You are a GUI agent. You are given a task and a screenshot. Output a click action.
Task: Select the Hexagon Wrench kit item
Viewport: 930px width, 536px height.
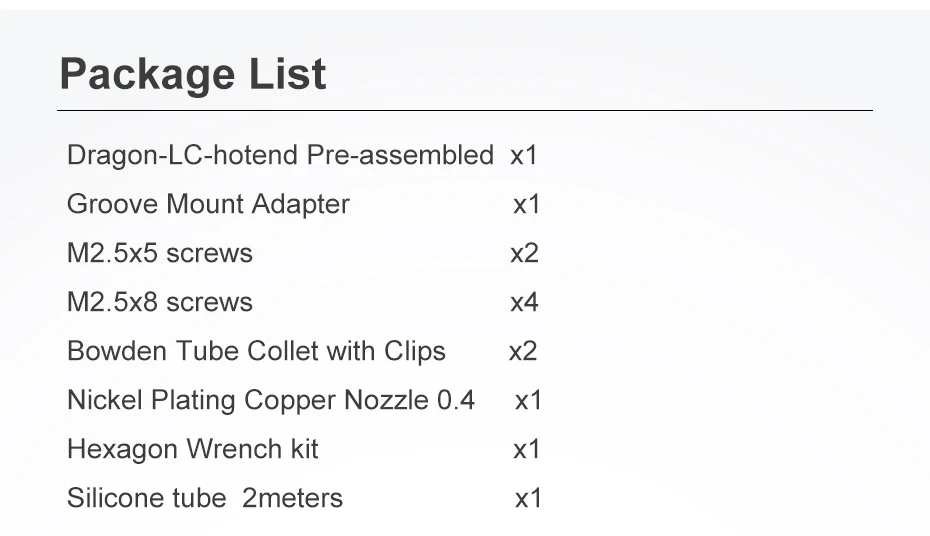(x=193, y=449)
